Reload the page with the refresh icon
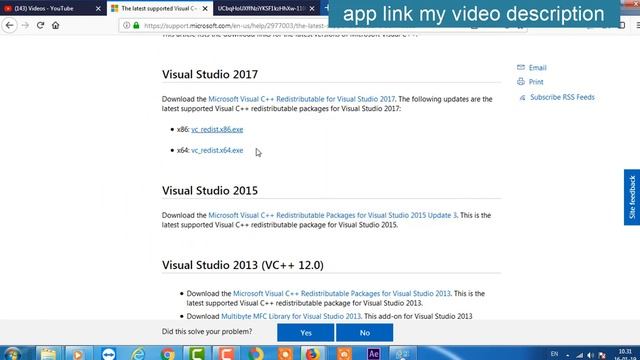This screenshot has height=360, width=640. coord(40,25)
